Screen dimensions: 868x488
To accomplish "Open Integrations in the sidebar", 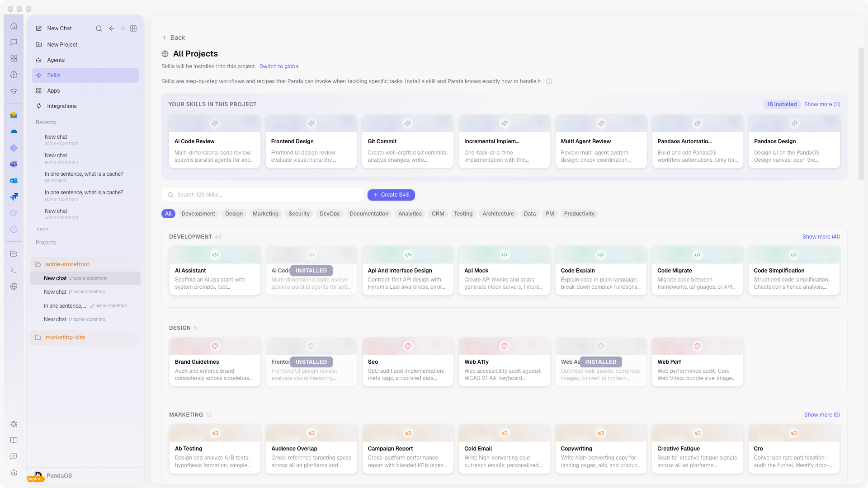I will point(85,106).
